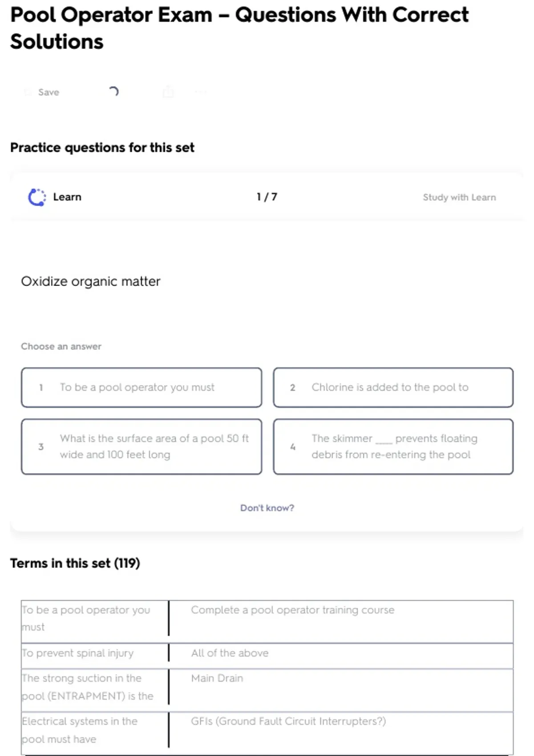Screen dimensions: 534x756
Task: Choose answer 4 about the skimmer
Action: click(393, 446)
